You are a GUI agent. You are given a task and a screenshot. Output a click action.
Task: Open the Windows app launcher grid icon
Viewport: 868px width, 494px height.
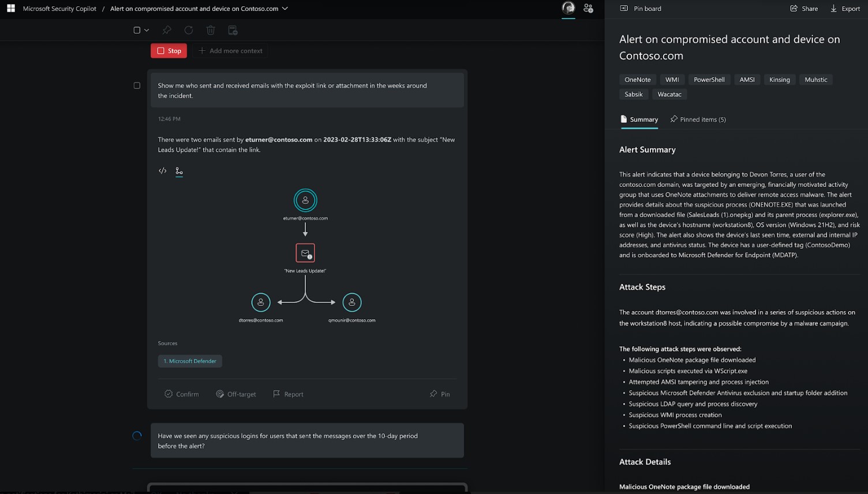point(11,9)
